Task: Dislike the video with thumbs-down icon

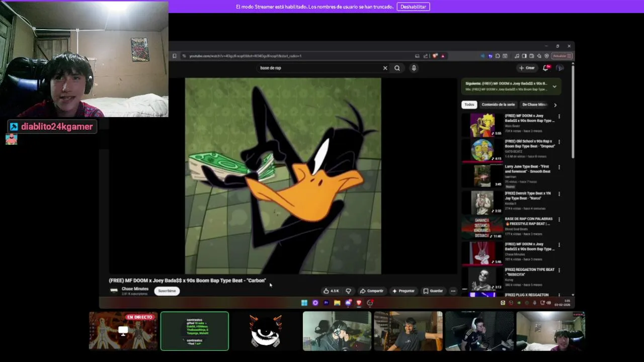Action: click(x=348, y=291)
